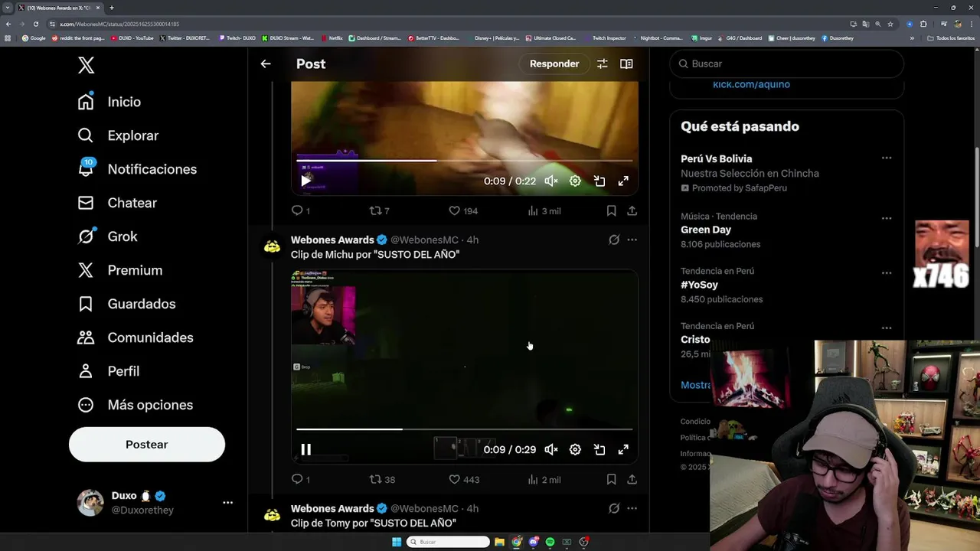Unmute the Michu clip video

551,450
